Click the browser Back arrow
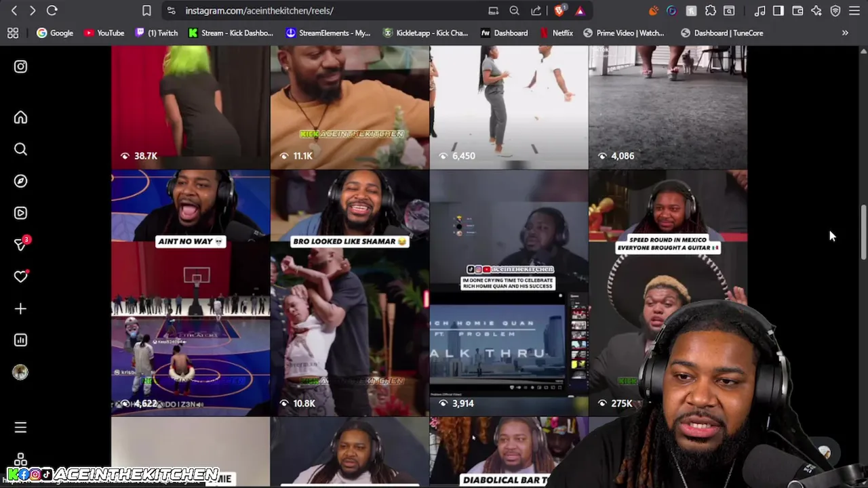 click(x=14, y=10)
